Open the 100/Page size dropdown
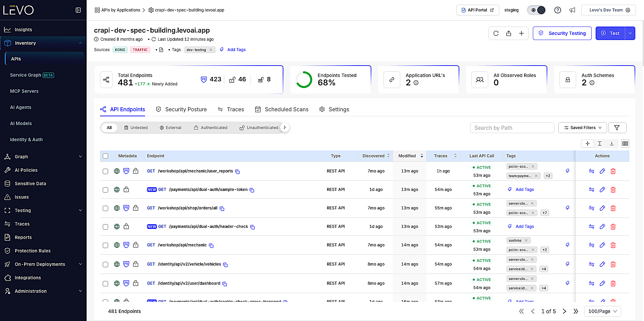 pos(603,311)
